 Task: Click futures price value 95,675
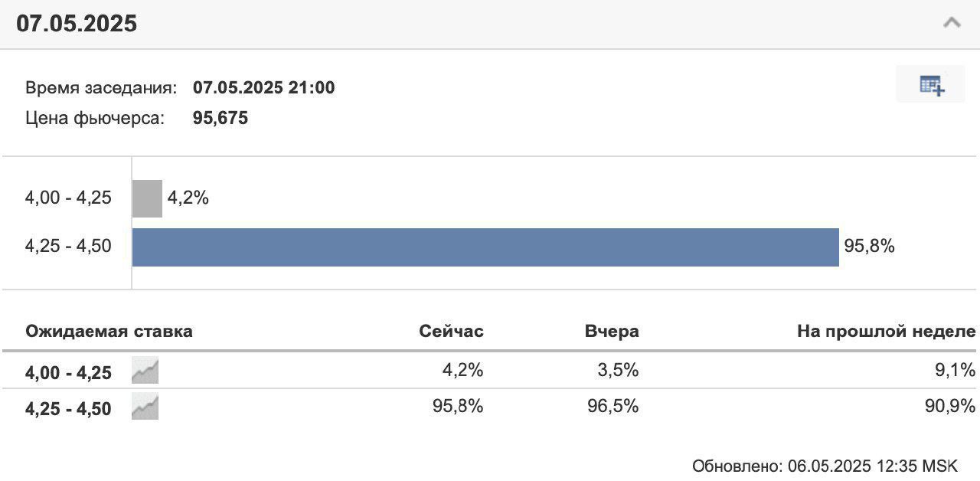[x=220, y=119]
